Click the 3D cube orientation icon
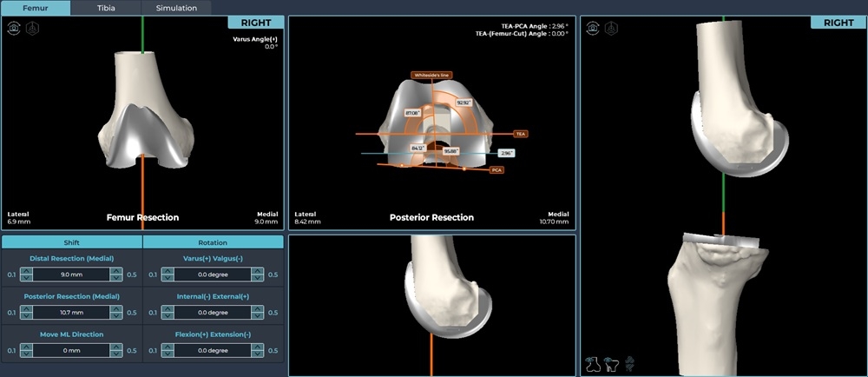Screen dimensions: 868x377 point(32,28)
